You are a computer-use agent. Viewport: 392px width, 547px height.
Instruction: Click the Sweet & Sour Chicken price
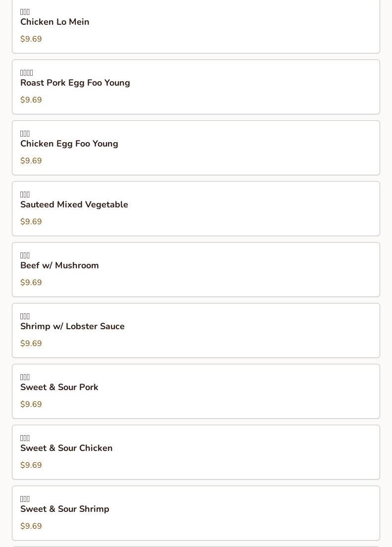(31, 465)
